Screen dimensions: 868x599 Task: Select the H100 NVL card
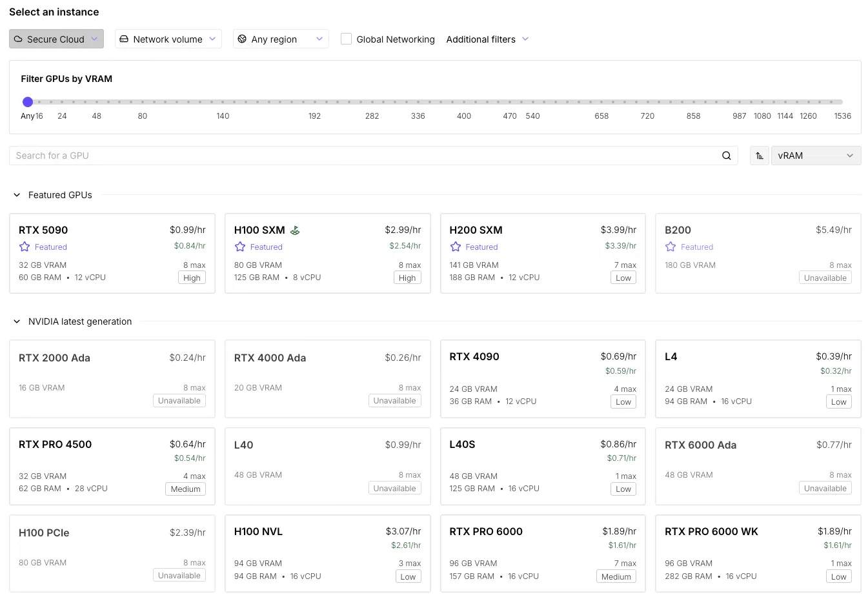point(327,554)
